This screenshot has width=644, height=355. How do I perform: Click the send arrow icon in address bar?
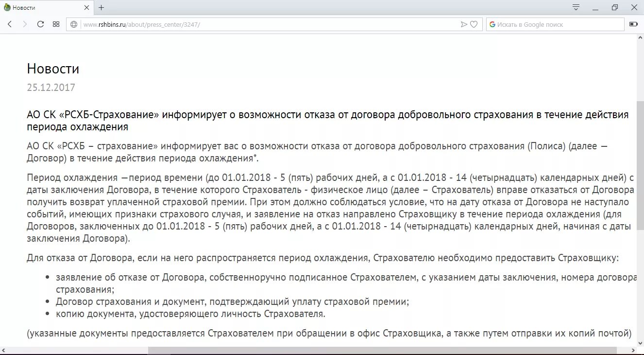[464, 24]
